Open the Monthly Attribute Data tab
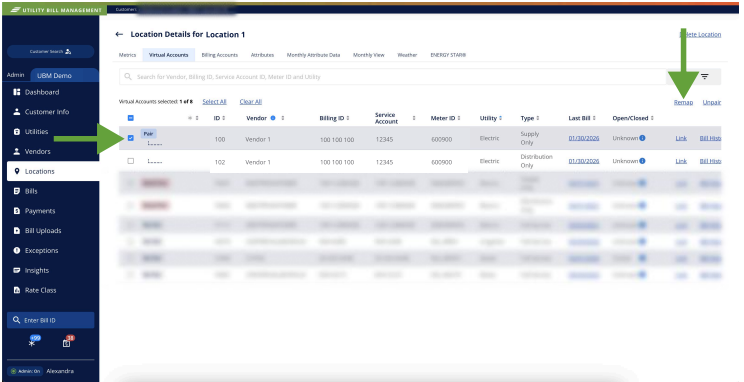The width and height of the screenshot is (744, 382). [x=313, y=55]
